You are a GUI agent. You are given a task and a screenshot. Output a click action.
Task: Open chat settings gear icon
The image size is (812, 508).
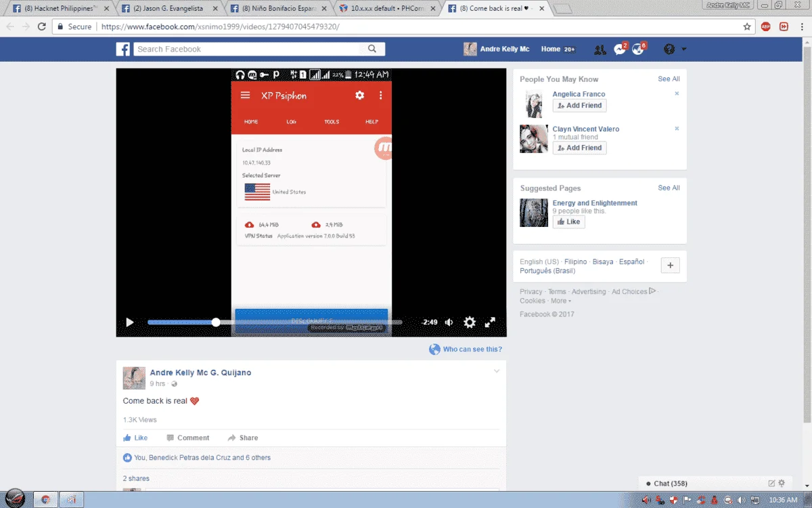coord(782,484)
